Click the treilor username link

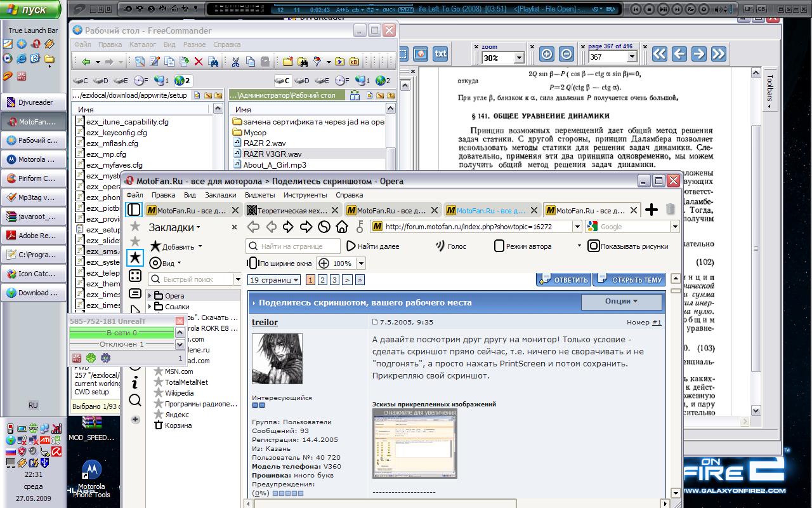tap(265, 322)
